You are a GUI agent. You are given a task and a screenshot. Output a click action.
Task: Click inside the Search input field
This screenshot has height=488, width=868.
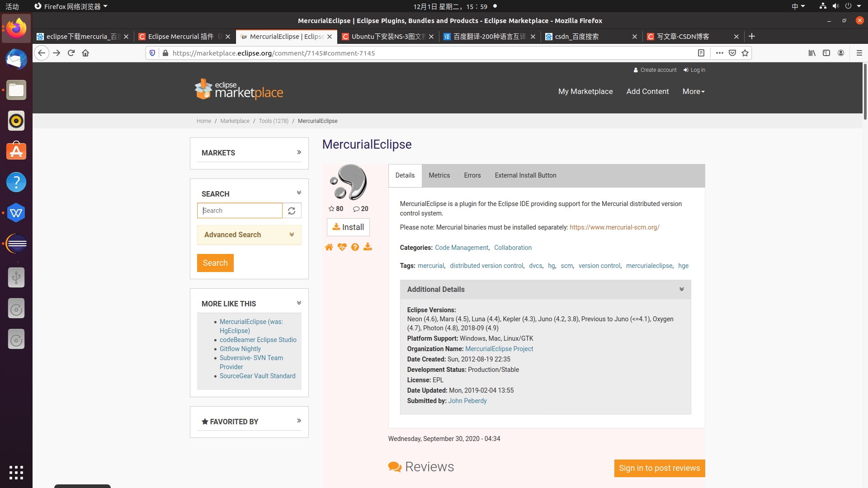pos(240,211)
